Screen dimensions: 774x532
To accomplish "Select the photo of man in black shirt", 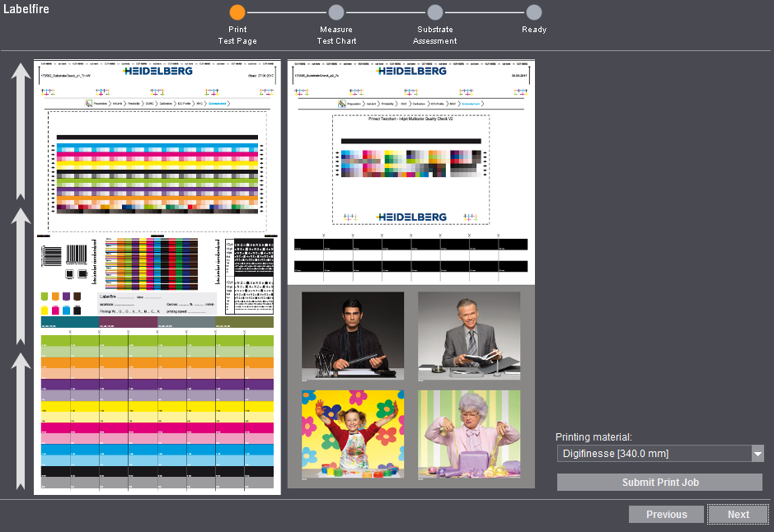I will tap(353, 336).
